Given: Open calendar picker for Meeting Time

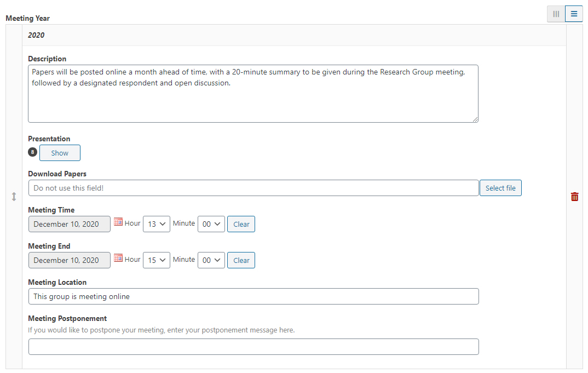Looking at the screenshot, I should (x=118, y=222).
